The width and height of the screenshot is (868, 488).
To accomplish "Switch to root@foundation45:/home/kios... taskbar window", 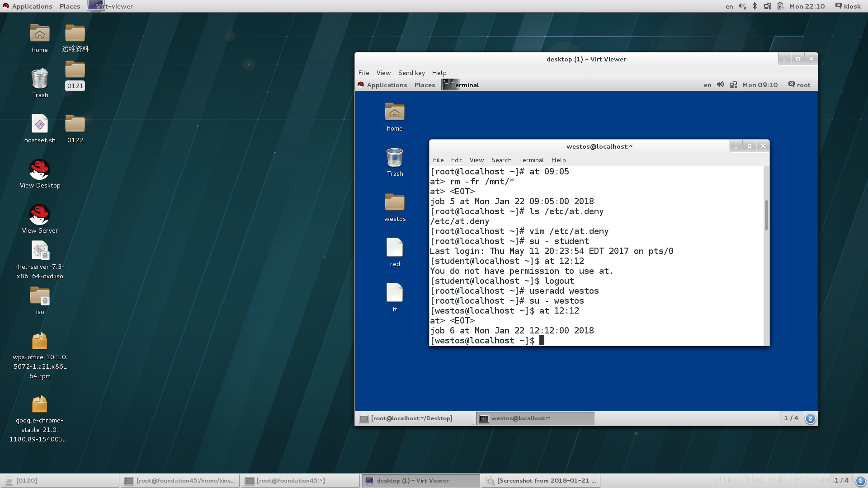I will (x=180, y=481).
